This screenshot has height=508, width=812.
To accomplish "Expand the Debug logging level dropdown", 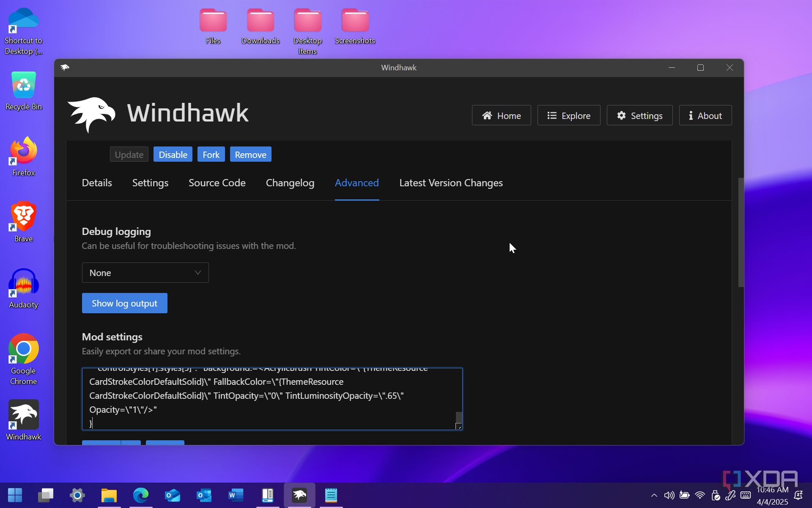I will [x=145, y=273].
